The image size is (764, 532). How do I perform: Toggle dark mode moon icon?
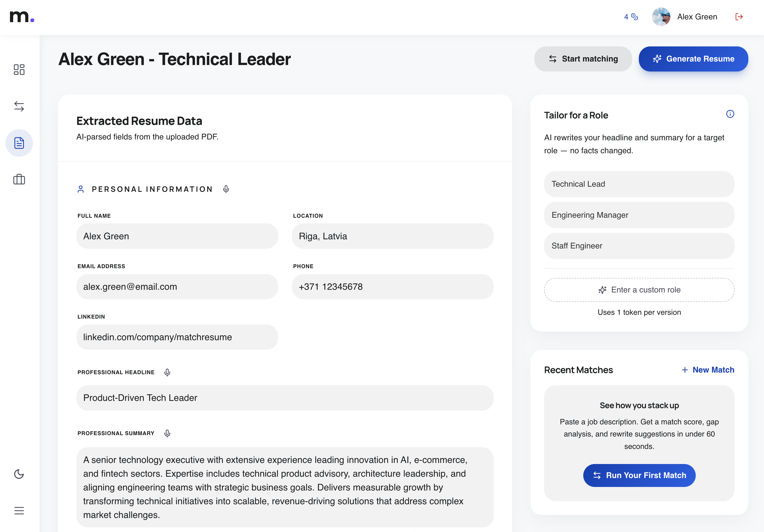pyautogui.click(x=19, y=474)
